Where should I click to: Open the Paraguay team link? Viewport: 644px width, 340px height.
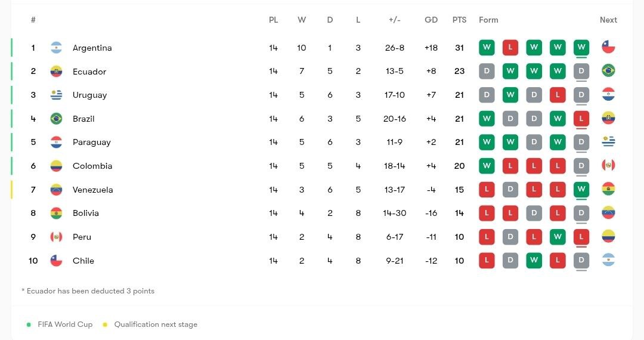click(x=92, y=142)
